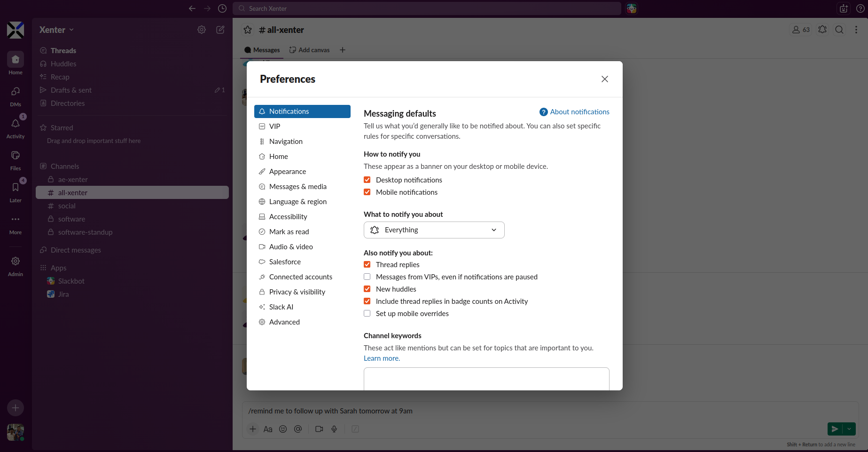The width and height of the screenshot is (868, 452).
Task: Open the About notifications link
Action: point(579,112)
